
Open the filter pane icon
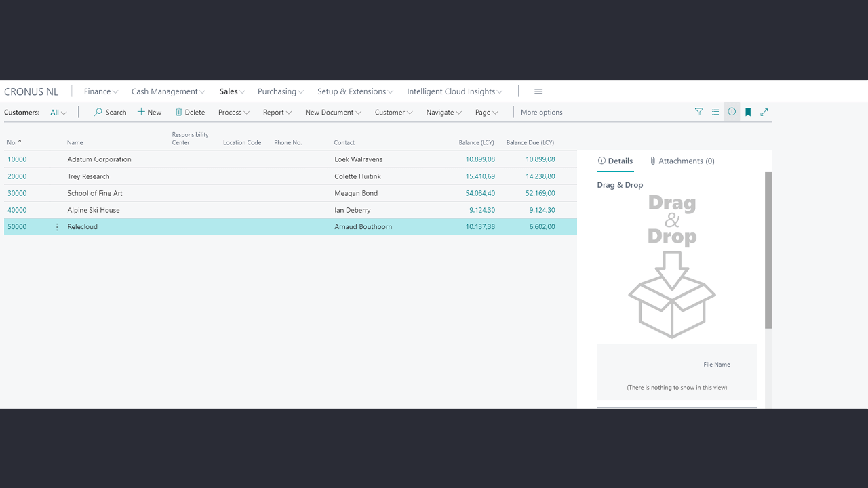pos(699,113)
